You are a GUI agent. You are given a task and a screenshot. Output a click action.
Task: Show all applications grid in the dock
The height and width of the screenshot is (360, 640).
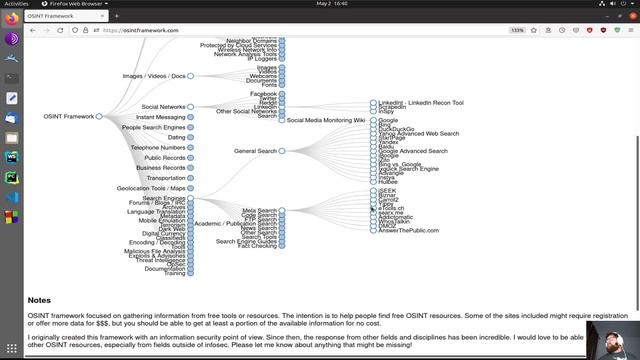click(x=11, y=348)
